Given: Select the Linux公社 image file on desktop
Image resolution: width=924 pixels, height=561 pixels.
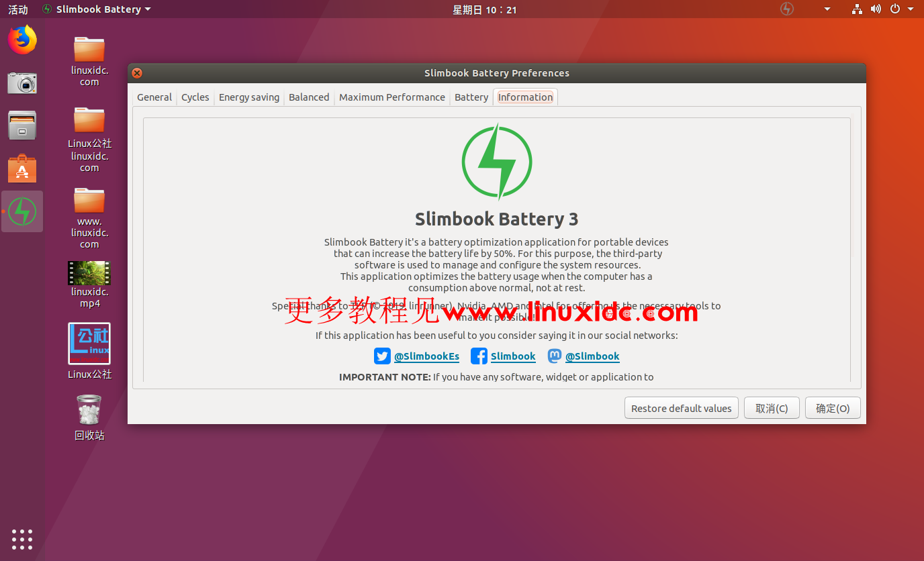Looking at the screenshot, I should pos(89,352).
